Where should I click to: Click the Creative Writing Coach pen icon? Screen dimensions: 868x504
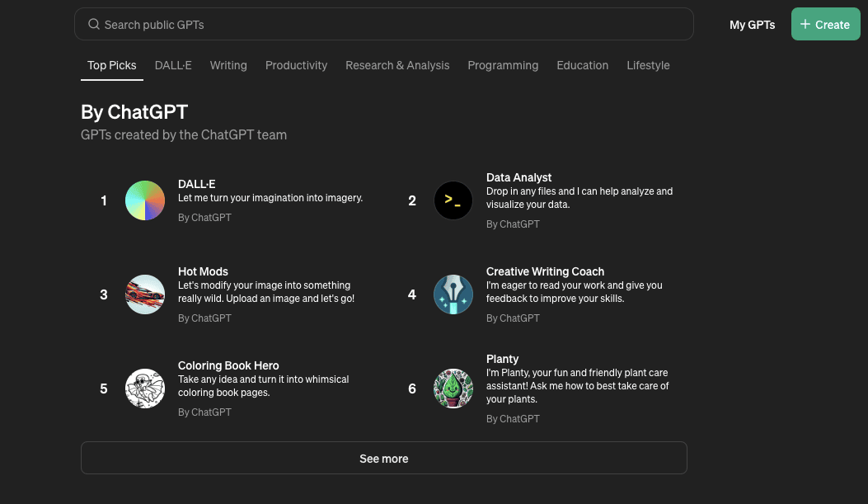point(453,294)
